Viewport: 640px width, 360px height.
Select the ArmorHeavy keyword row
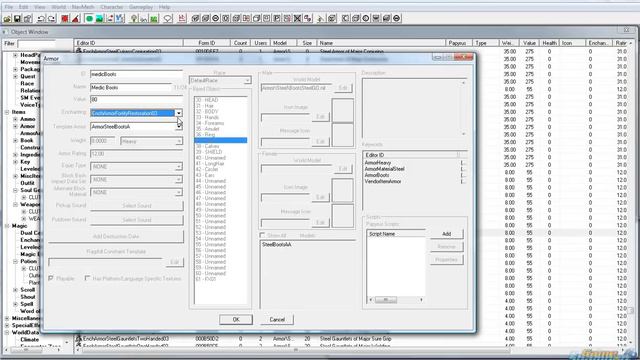point(378,162)
